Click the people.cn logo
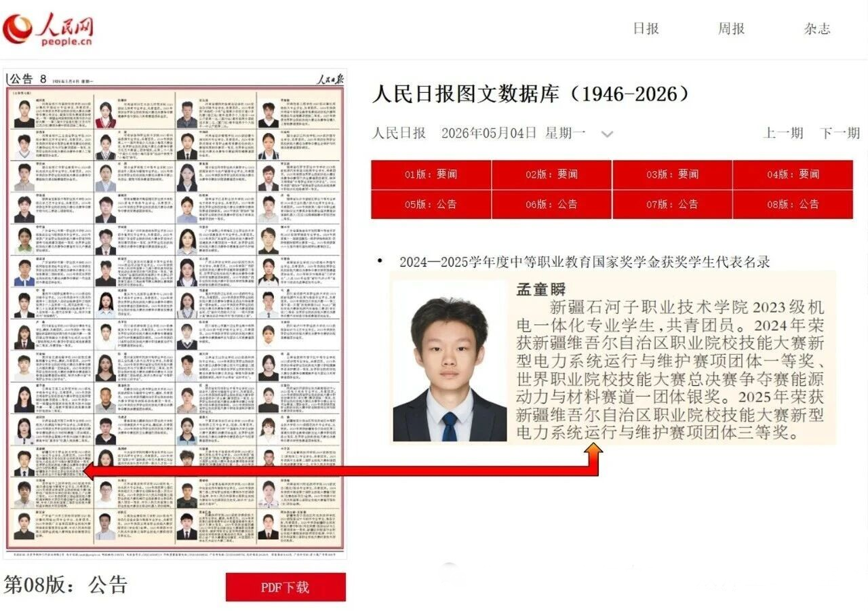The height and width of the screenshot is (611, 868). (x=47, y=28)
